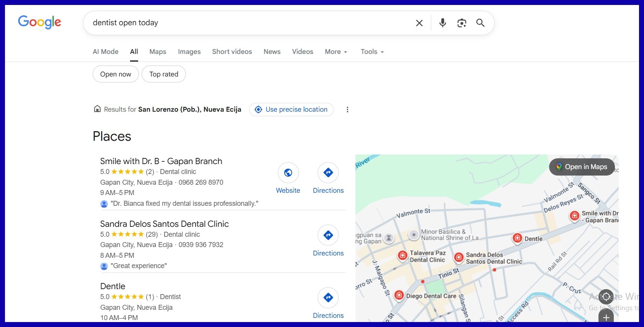Click Talavera Paz Dental Clinic map pin
Screen dimensions: 644x327
(402, 255)
